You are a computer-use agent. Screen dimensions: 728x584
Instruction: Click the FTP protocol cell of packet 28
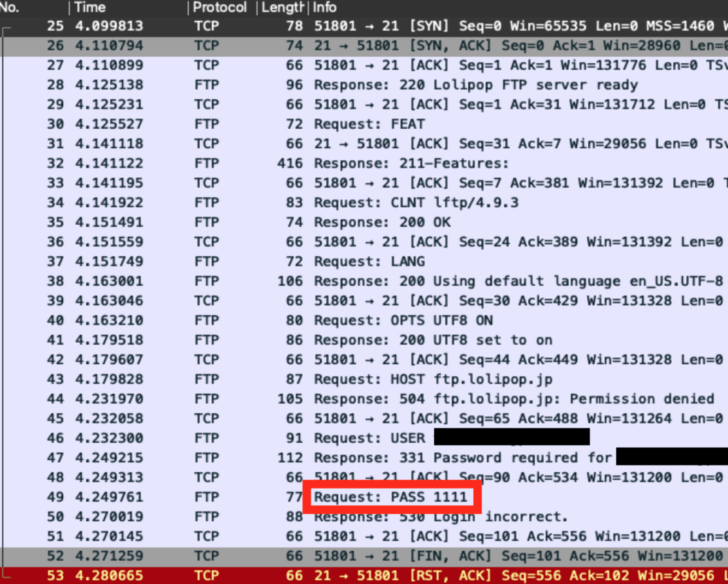[x=207, y=85]
